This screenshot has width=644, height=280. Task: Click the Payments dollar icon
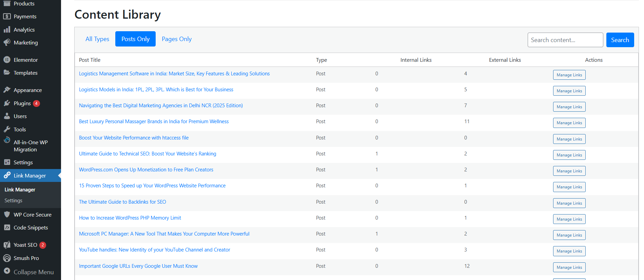(x=7, y=16)
